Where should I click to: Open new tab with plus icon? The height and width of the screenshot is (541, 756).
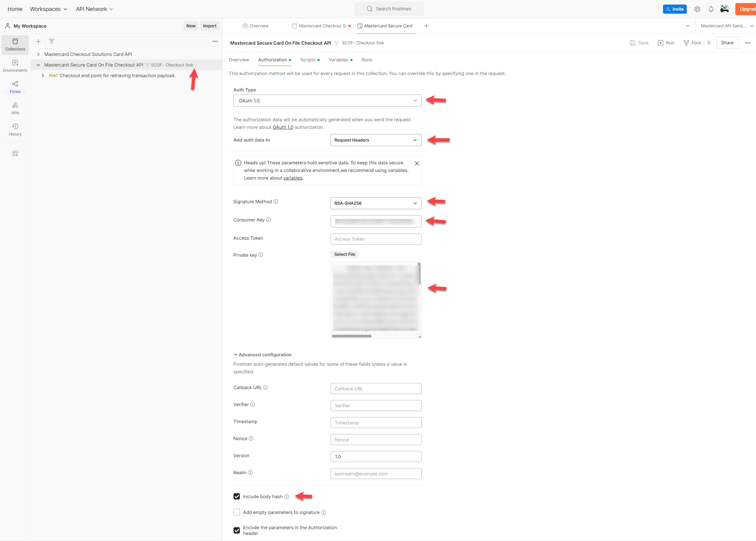(x=426, y=26)
